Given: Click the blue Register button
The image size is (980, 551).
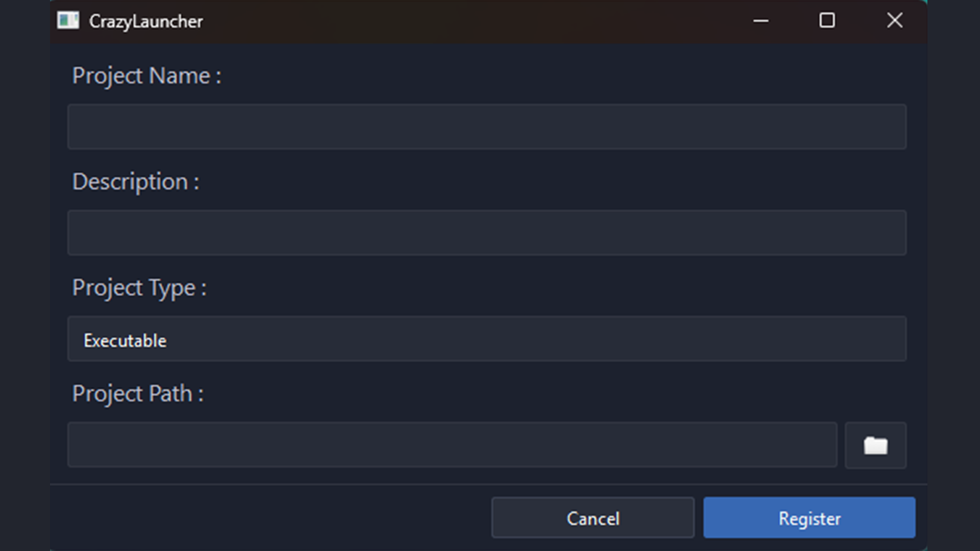Looking at the screenshot, I should 809,518.
